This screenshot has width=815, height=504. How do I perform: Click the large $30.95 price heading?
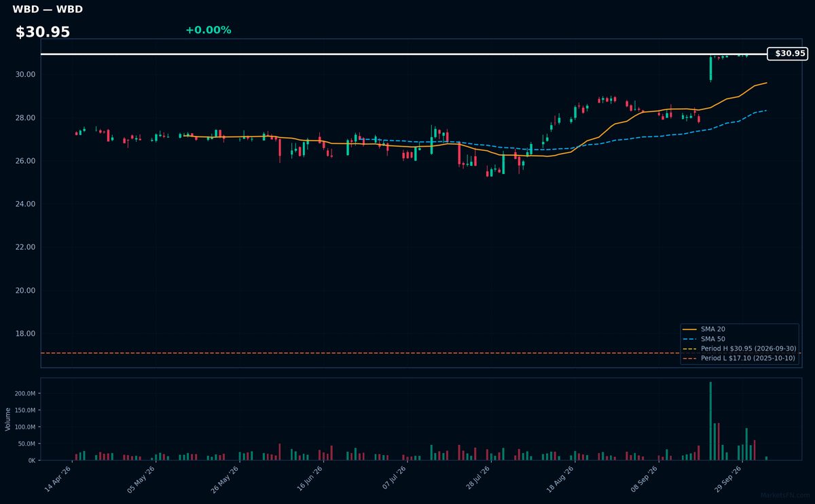(x=43, y=32)
